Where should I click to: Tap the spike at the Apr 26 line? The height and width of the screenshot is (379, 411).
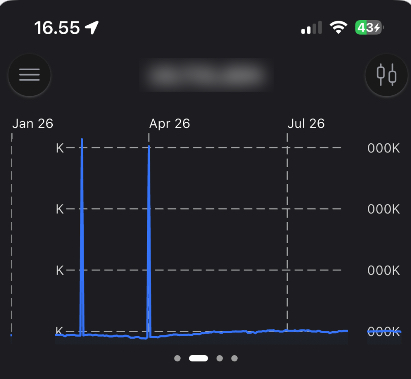click(x=149, y=242)
